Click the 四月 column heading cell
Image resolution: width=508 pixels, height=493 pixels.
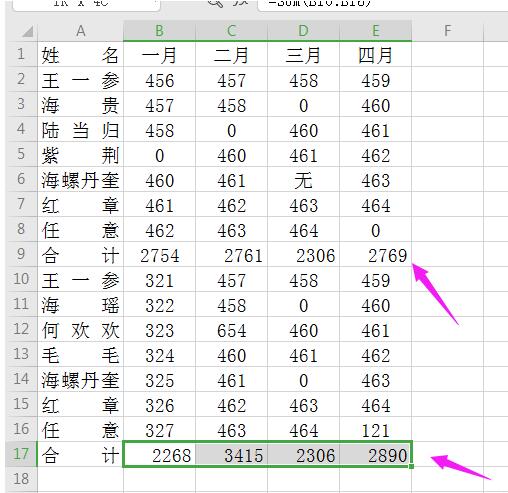click(375, 54)
